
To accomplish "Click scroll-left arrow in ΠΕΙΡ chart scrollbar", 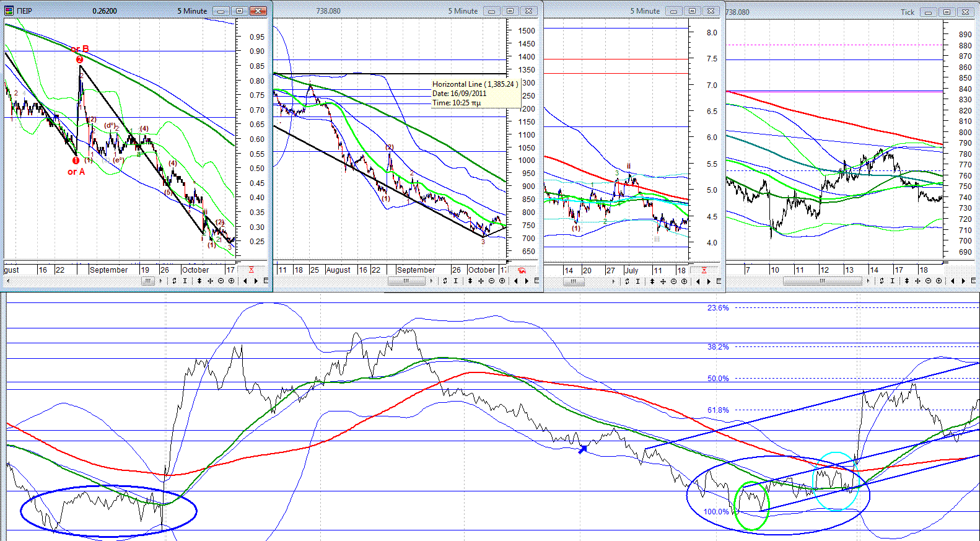I will tap(7, 281).
